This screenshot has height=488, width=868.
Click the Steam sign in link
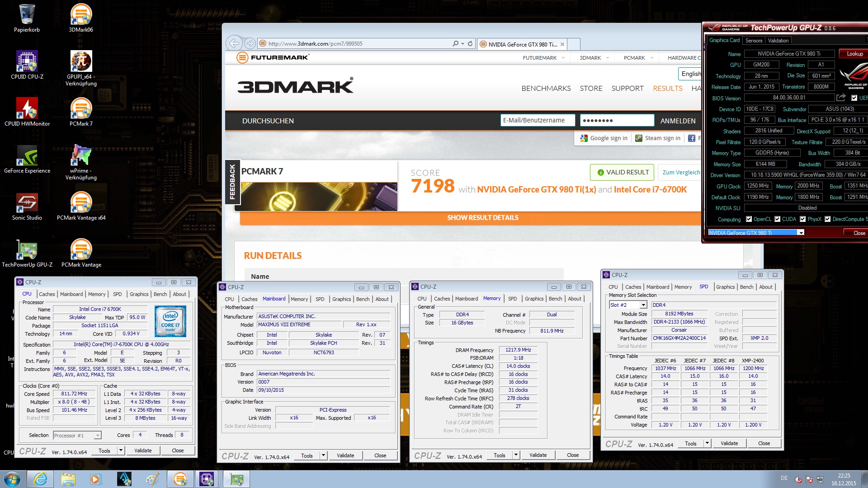657,138
